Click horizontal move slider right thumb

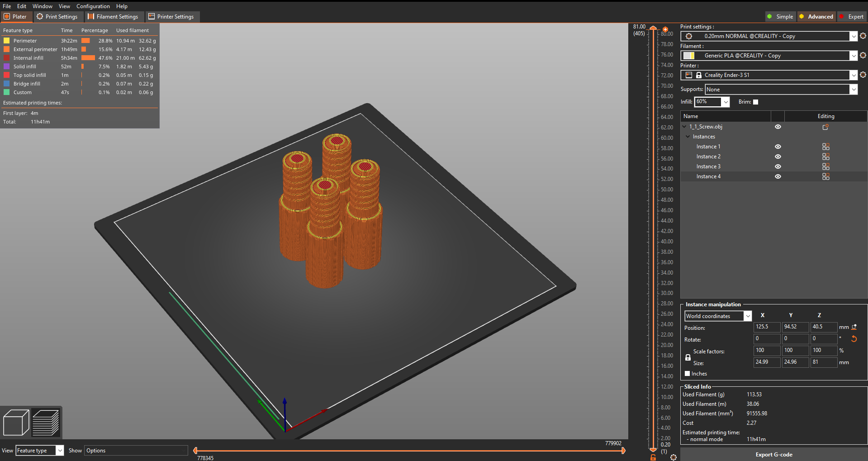pyautogui.click(x=623, y=451)
